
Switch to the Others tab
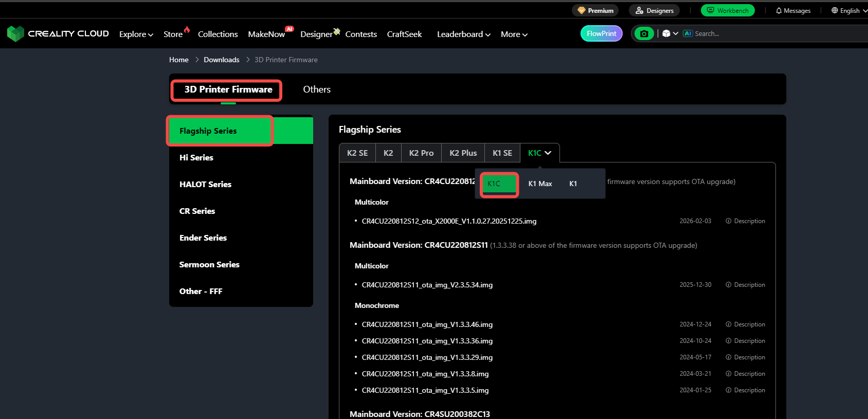coord(317,89)
